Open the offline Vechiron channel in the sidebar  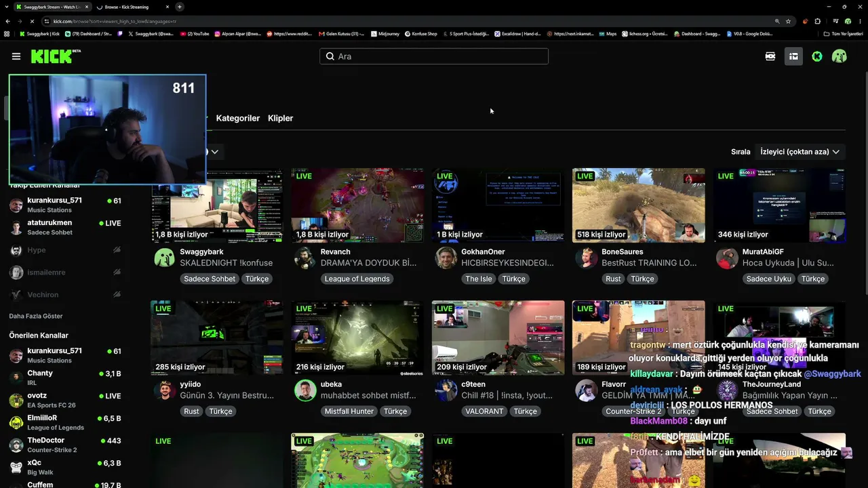[x=65, y=295]
